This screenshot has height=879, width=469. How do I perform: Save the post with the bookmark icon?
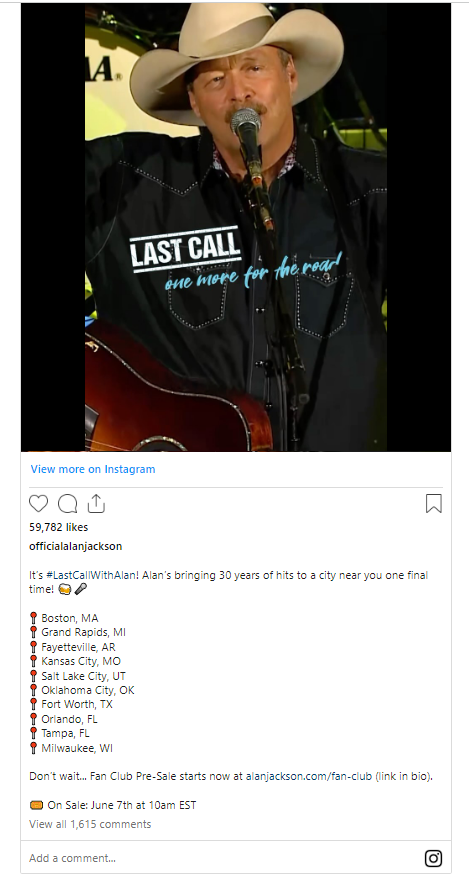click(434, 503)
